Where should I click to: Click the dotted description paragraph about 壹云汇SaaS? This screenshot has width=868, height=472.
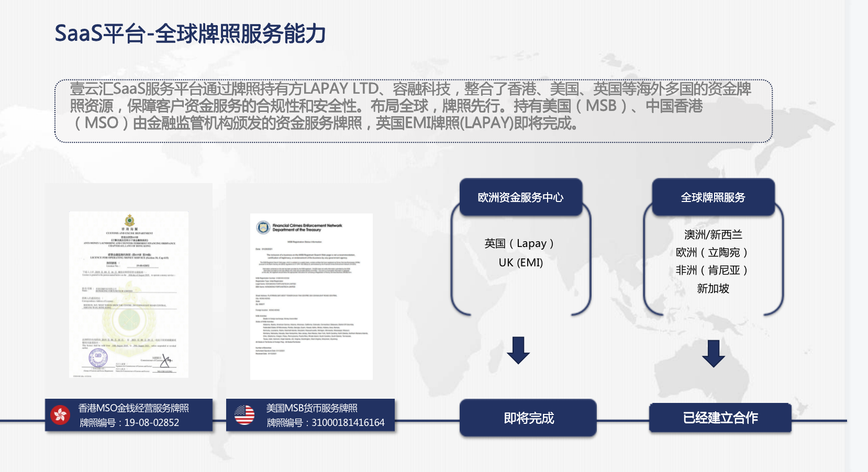(x=414, y=111)
